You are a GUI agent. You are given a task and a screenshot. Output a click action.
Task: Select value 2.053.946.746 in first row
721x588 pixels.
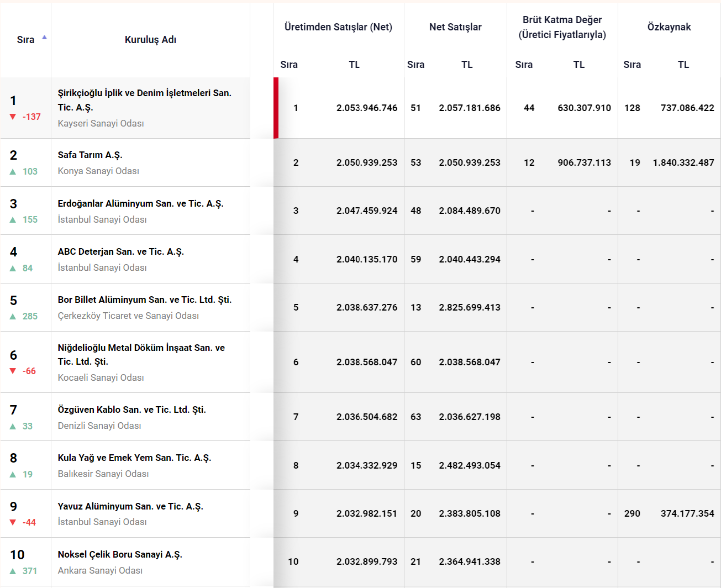click(x=367, y=108)
